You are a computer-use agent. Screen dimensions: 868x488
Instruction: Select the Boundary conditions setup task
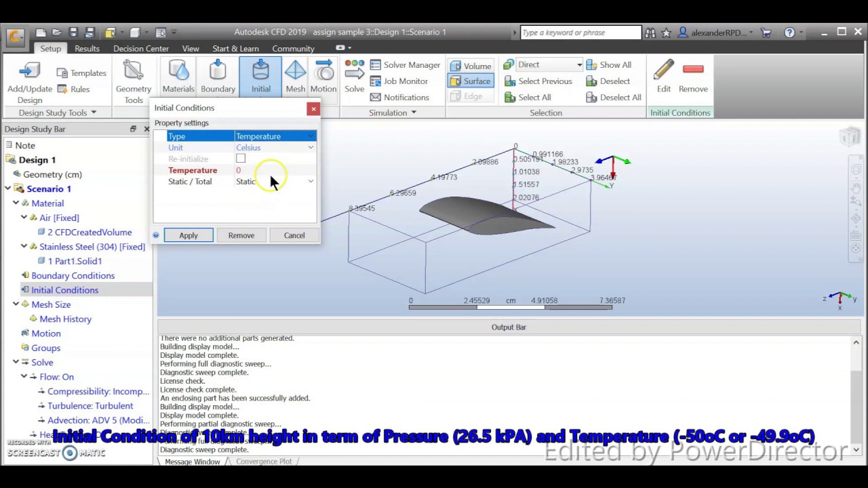[x=218, y=76]
